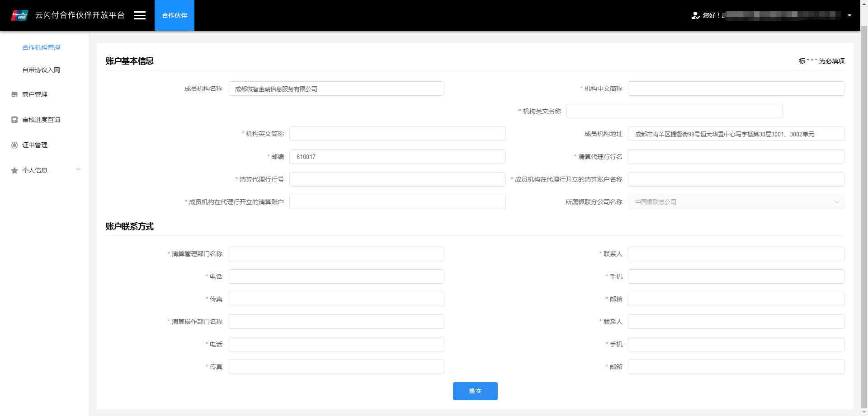The image size is (868, 416).
Task: Select 证书管理 menu item
Action: pyautogui.click(x=35, y=145)
